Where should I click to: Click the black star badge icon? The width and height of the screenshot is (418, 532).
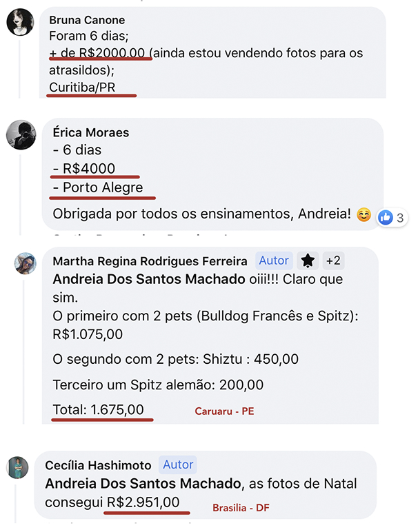click(x=308, y=260)
